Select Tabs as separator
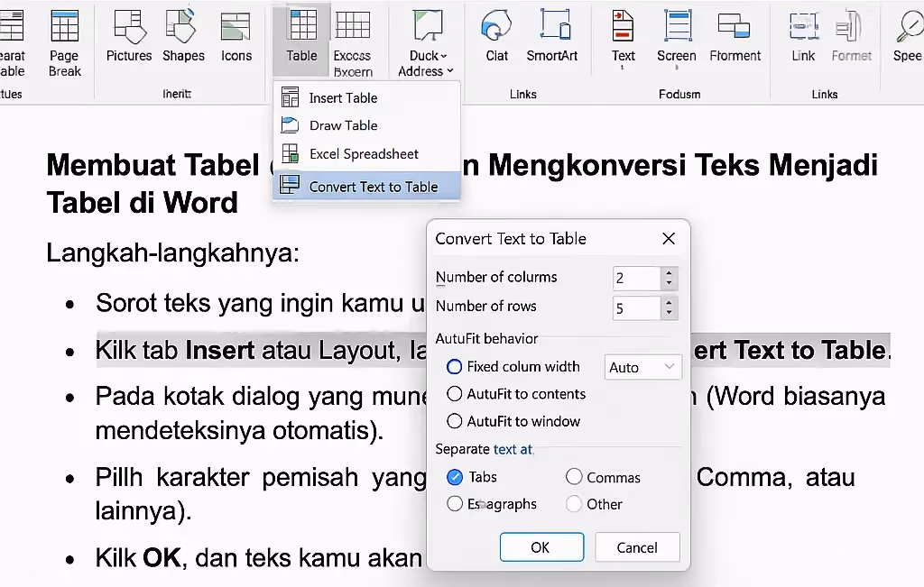The image size is (924, 587). (x=455, y=477)
